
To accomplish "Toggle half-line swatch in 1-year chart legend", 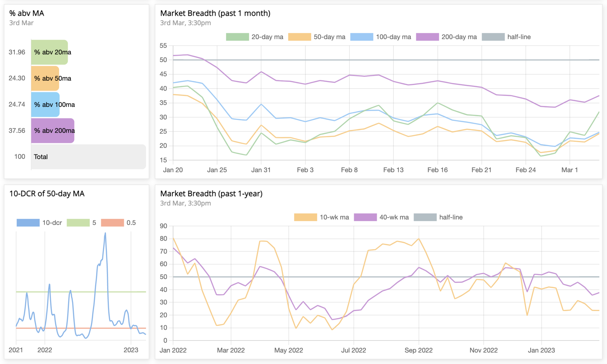I will tap(425, 217).
